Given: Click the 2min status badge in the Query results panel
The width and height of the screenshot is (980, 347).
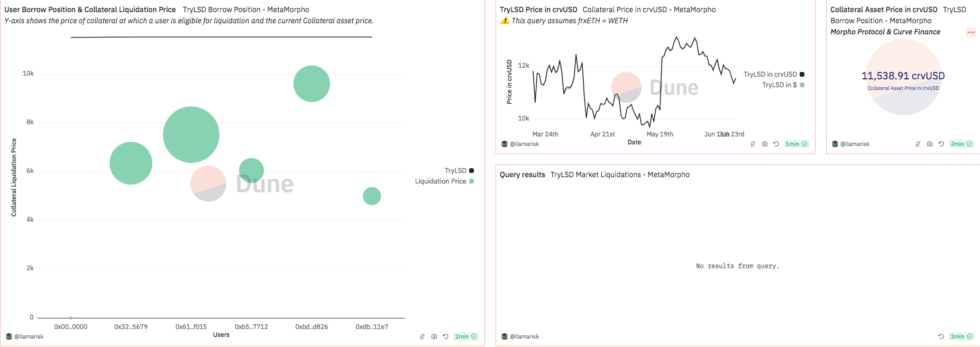Looking at the screenshot, I should click(961, 336).
